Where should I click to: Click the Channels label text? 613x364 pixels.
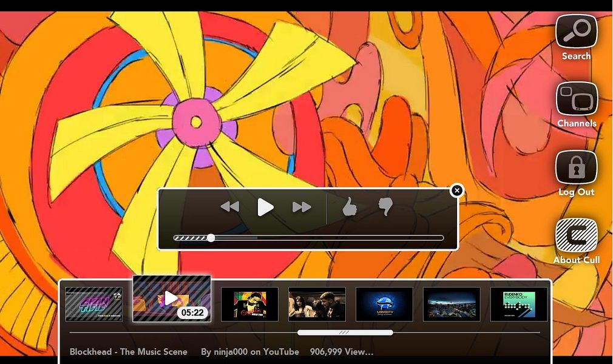(577, 123)
